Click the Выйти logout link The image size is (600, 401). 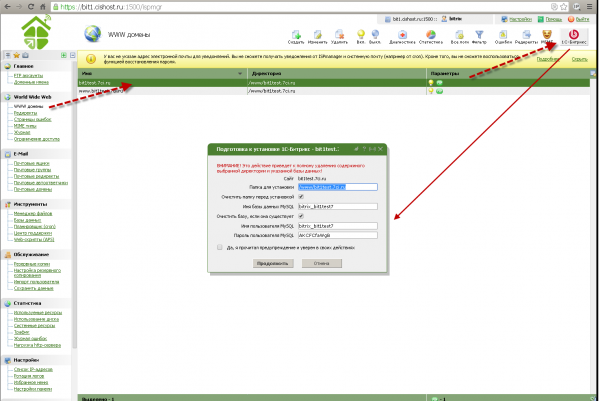click(582, 19)
